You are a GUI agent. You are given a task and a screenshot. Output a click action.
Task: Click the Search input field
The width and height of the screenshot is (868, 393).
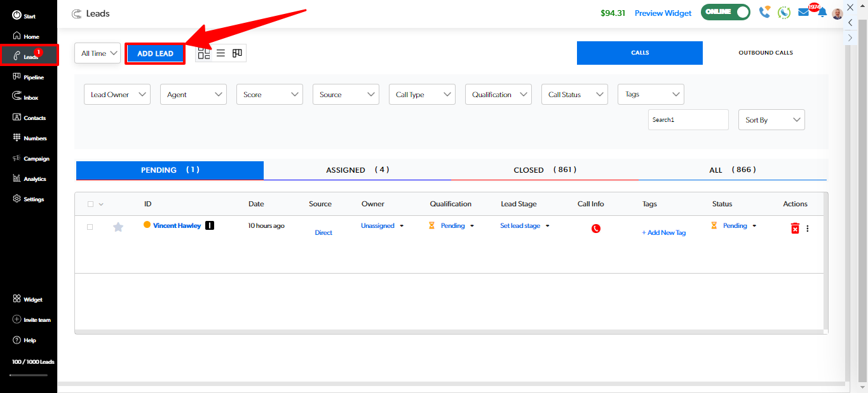tap(688, 120)
